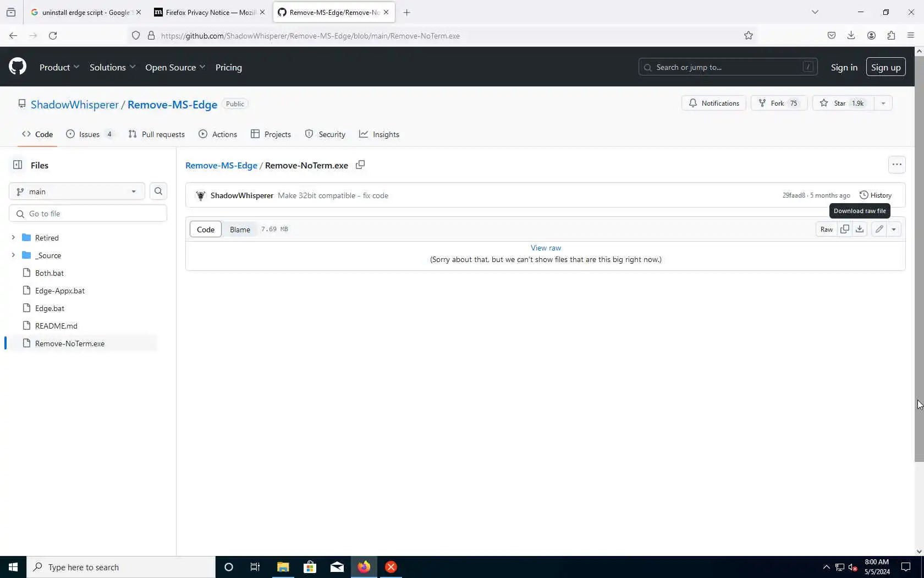This screenshot has width=924, height=578.
Task: Open the History of this file
Action: (876, 195)
